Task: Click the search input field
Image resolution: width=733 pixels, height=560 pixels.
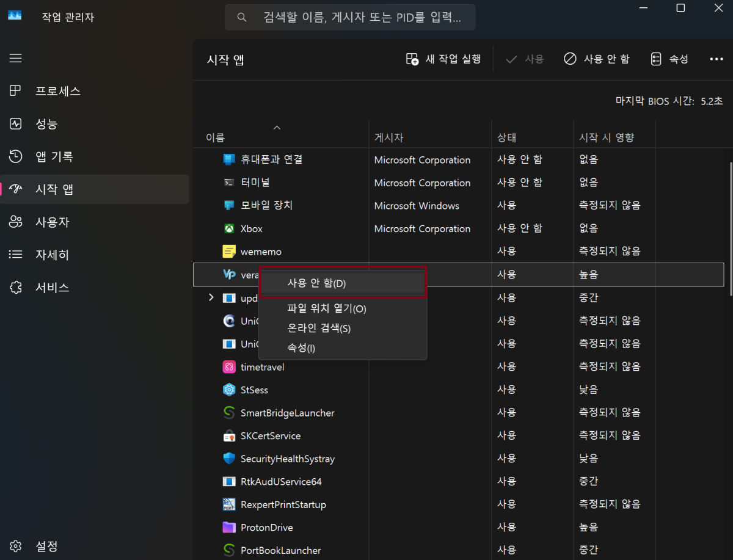Action: coord(350,17)
